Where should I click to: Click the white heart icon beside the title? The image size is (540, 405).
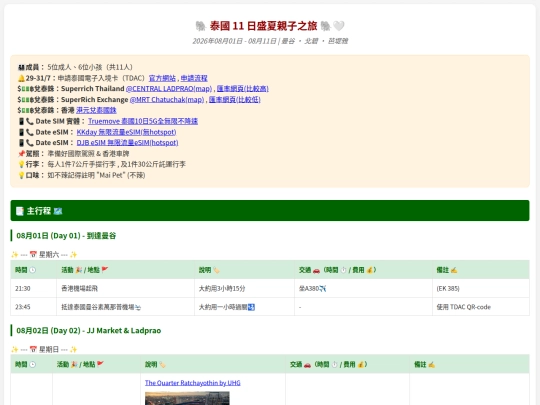[x=339, y=26]
